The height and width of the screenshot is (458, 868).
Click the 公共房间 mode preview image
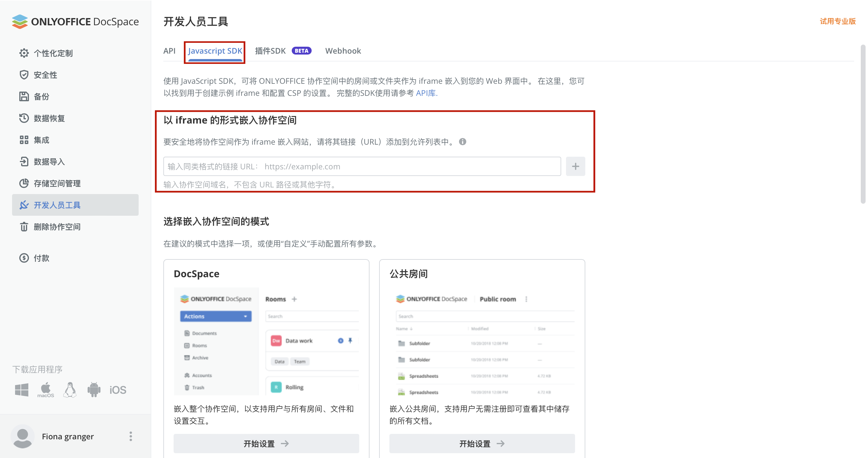tap(482, 341)
